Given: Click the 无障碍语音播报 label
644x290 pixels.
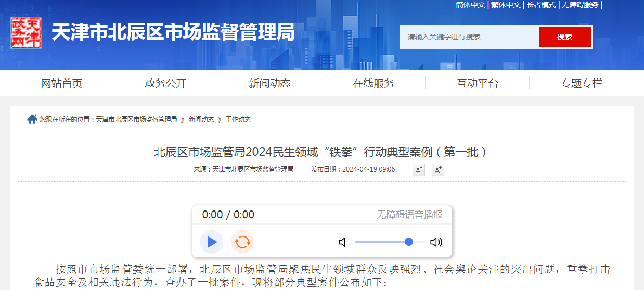Looking at the screenshot, I should click(x=410, y=215).
